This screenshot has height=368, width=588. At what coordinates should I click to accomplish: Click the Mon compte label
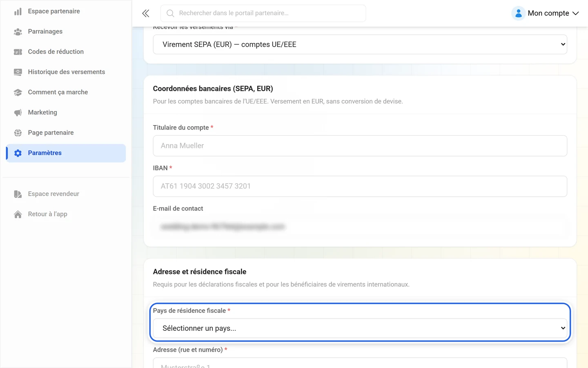click(548, 13)
